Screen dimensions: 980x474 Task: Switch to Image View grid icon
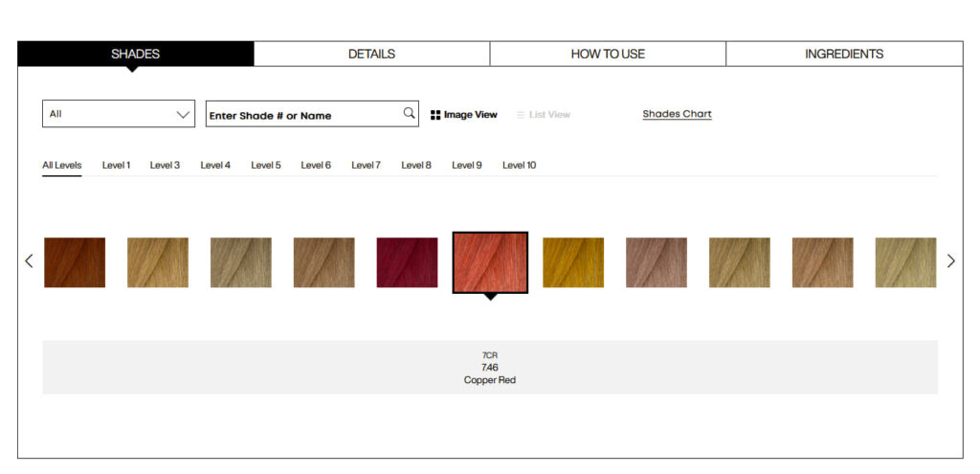point(435,115)
